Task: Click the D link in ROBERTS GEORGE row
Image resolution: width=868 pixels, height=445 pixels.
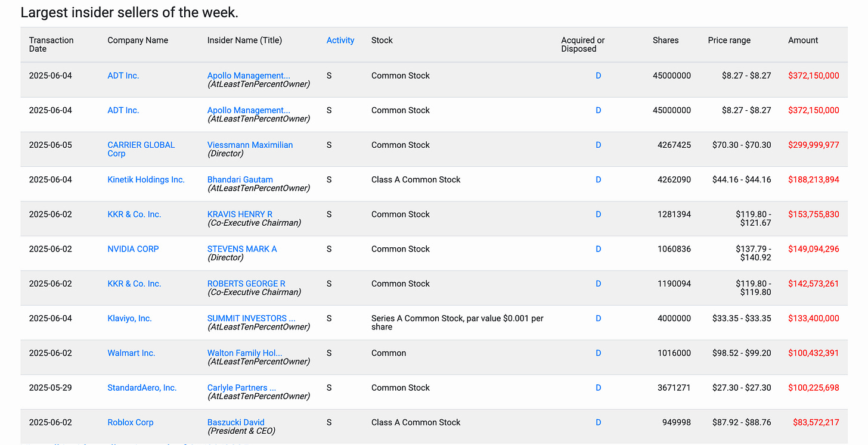Action: click(598, 284)
